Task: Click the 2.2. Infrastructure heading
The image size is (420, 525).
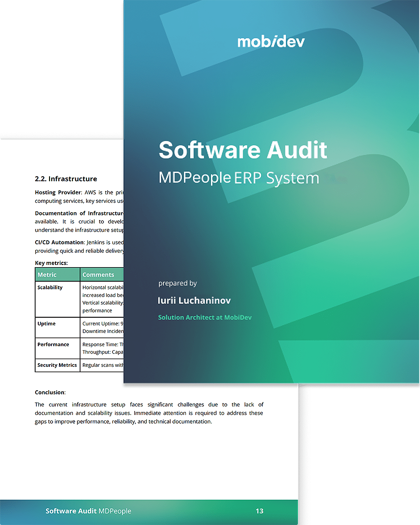Action: point(66,179)
